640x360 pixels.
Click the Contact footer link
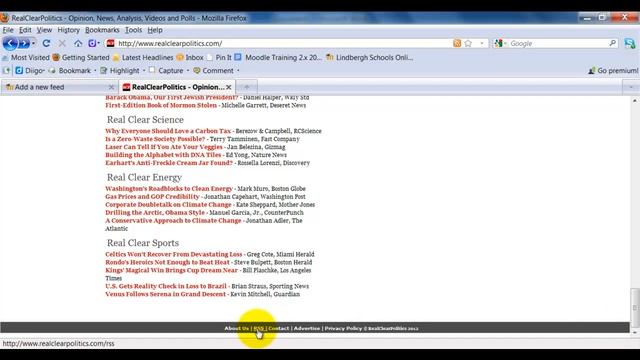click(278, 328)
